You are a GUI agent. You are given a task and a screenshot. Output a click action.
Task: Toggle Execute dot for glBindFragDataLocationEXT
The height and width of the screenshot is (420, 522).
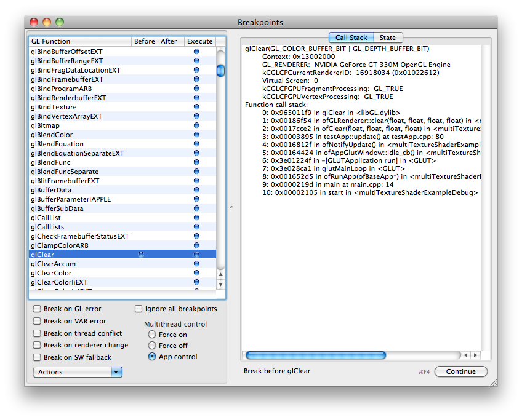(x=196, y=70)
